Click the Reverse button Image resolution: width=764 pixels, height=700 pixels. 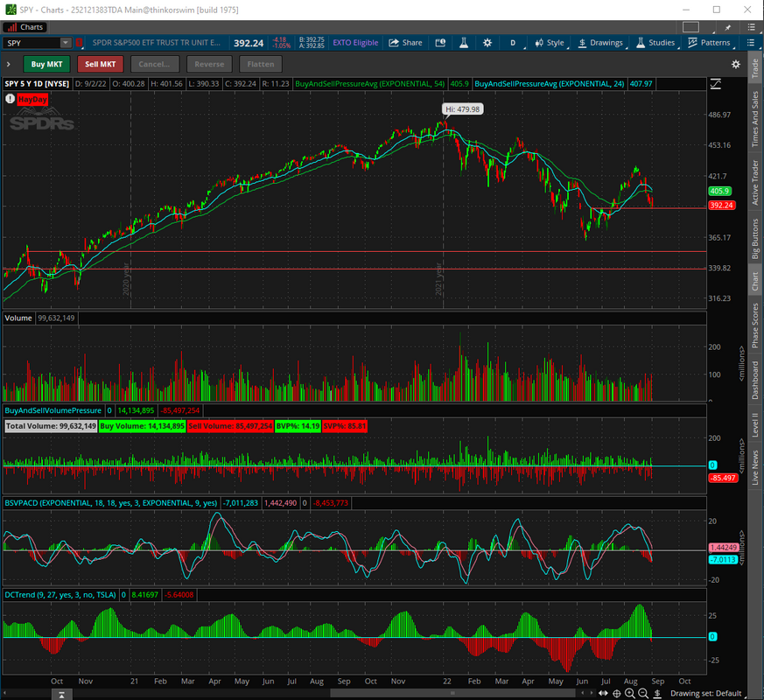coord(209,64)
